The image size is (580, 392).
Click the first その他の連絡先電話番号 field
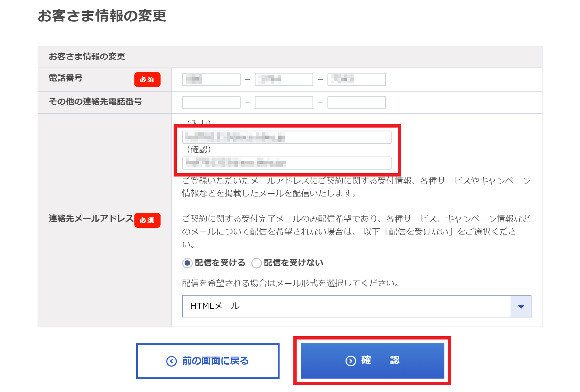point(211,102)
